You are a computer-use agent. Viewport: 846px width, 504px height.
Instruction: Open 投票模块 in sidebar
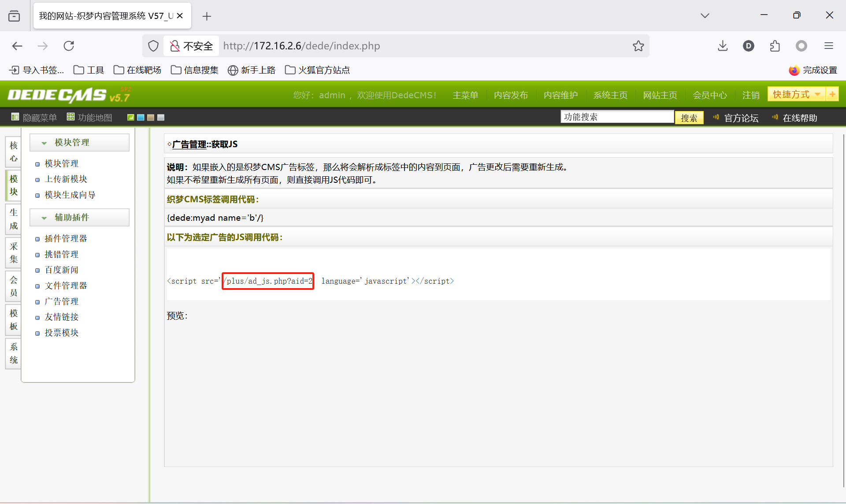pyautogui.click(x=62, y=333)
